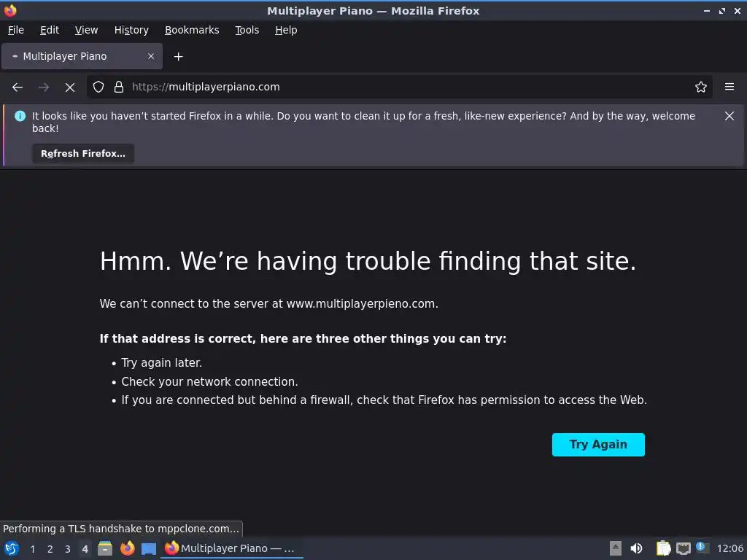Click the Try Again button
This screenshot has width=747, height=560.
pos(598,444)
